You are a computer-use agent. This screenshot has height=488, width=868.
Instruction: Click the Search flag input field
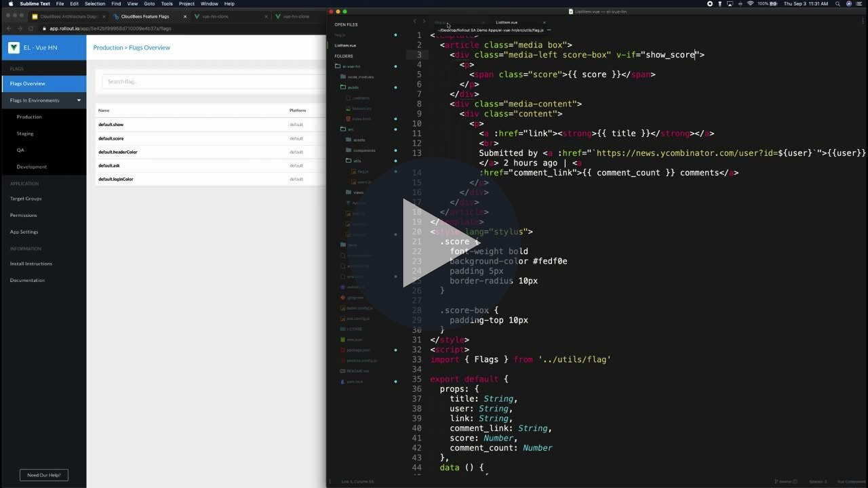214,81
